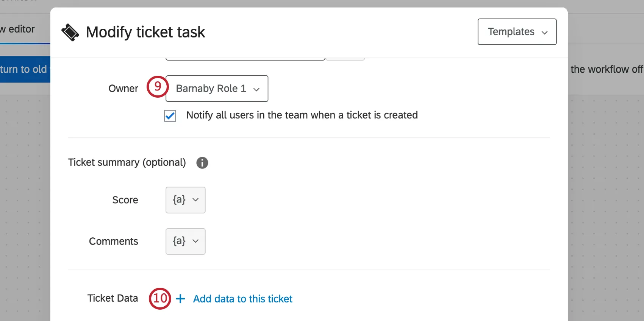Click the info icon next to Ticket summary
The width and height of the screenshot is (644, 321).
tap(202, 163)
